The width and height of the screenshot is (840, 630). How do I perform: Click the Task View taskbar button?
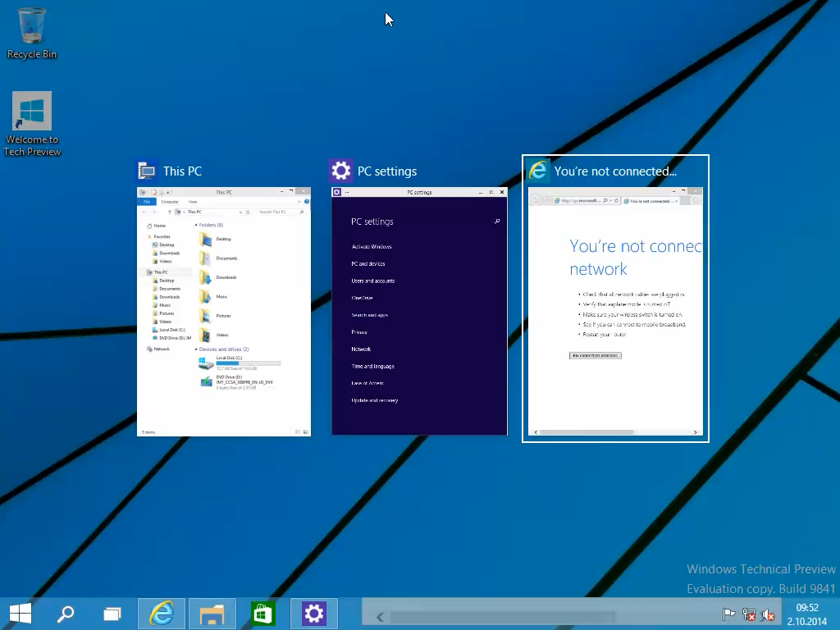point(112,614)
